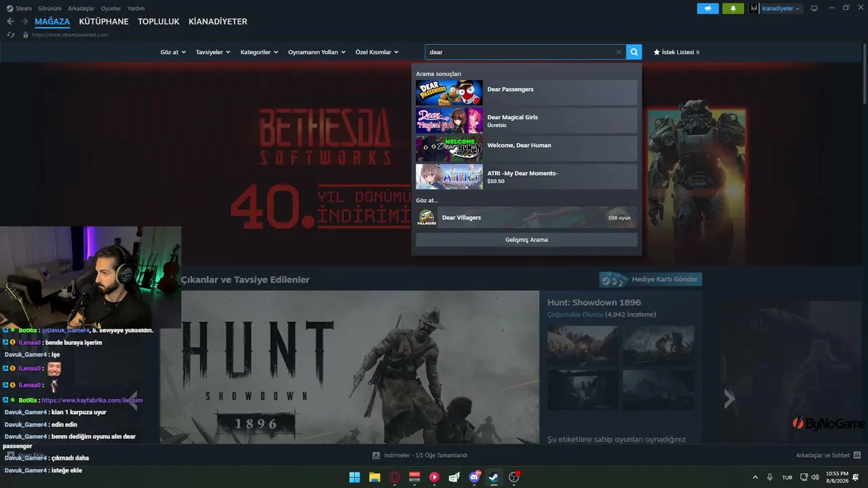
Task: Open the Friends and Chat icon
Action: click(857, 455)
